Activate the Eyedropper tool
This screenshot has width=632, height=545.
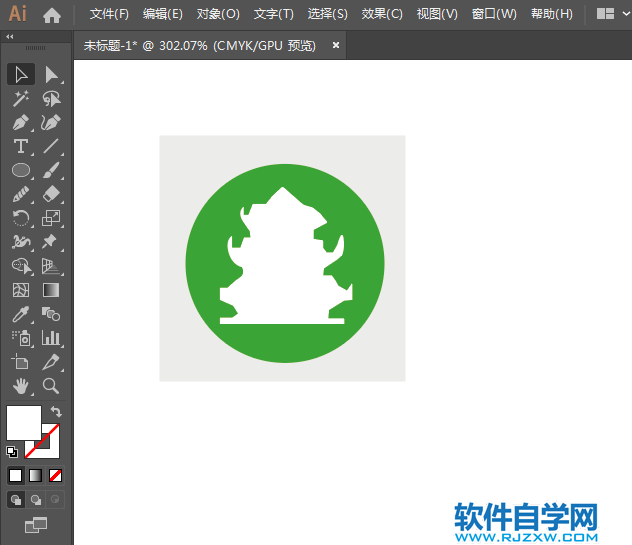click(21, 314)
